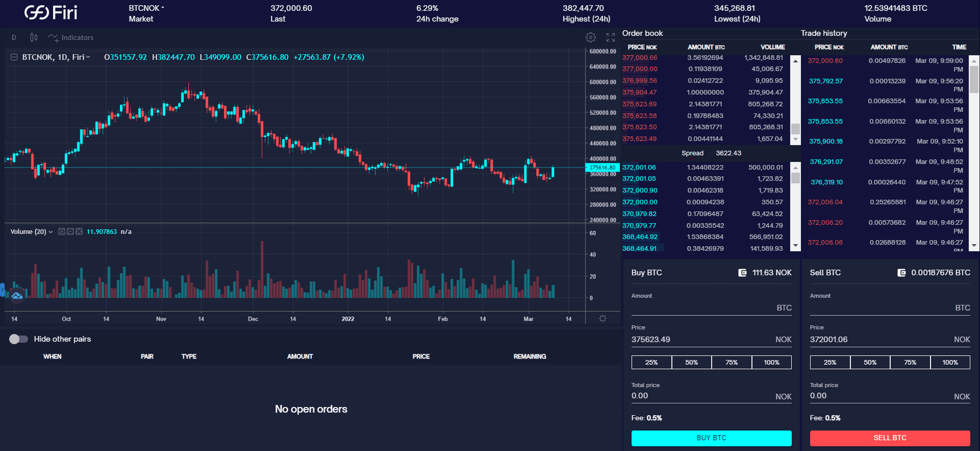The image size is (980, 451).
Task: Click the wallet icon in Sell BTC panel
Action: (902, 273)
